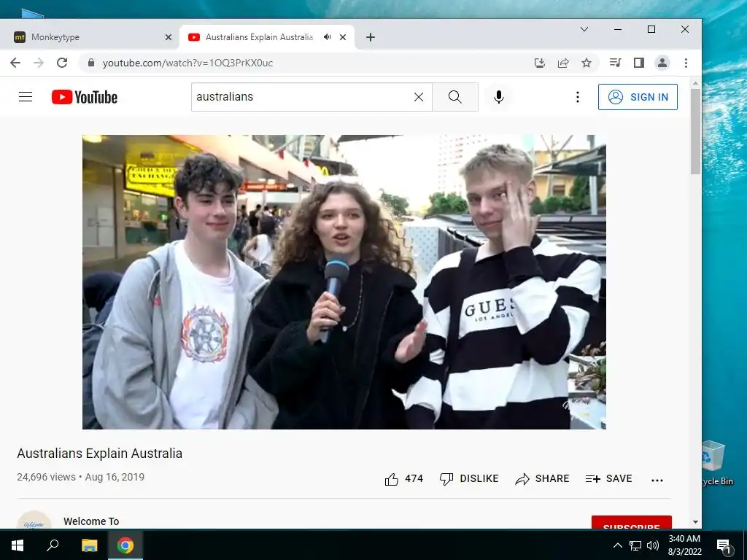Open the notification center

click(x=723, y=545)
